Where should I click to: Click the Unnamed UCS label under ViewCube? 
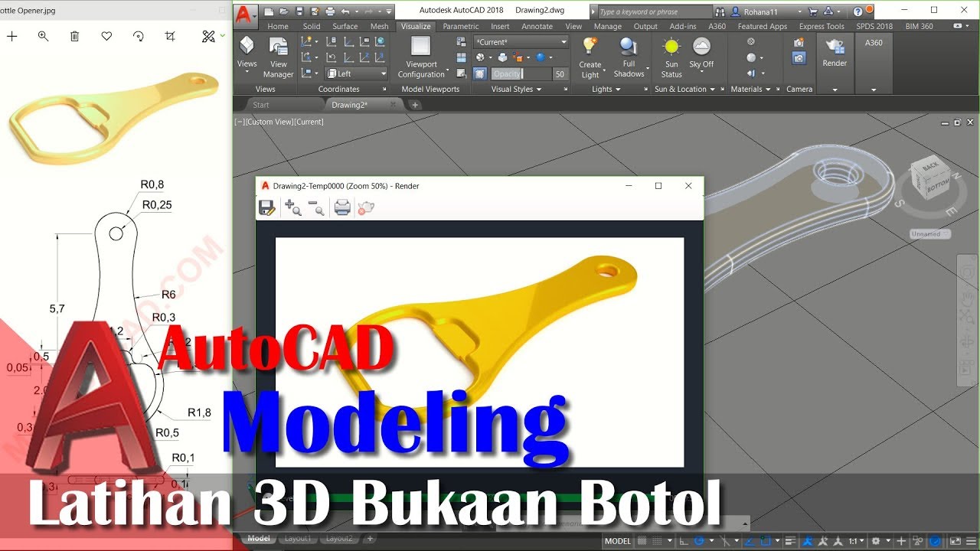click(930, 233)
